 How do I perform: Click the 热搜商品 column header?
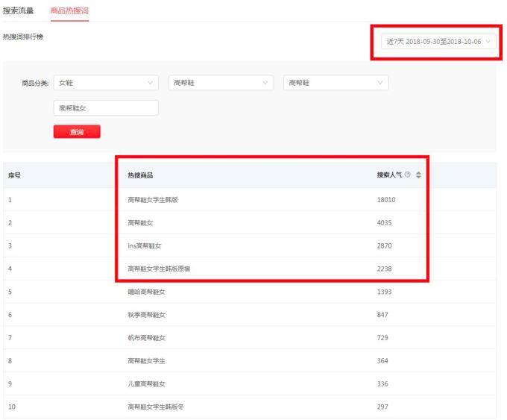[x=141, y=175]
